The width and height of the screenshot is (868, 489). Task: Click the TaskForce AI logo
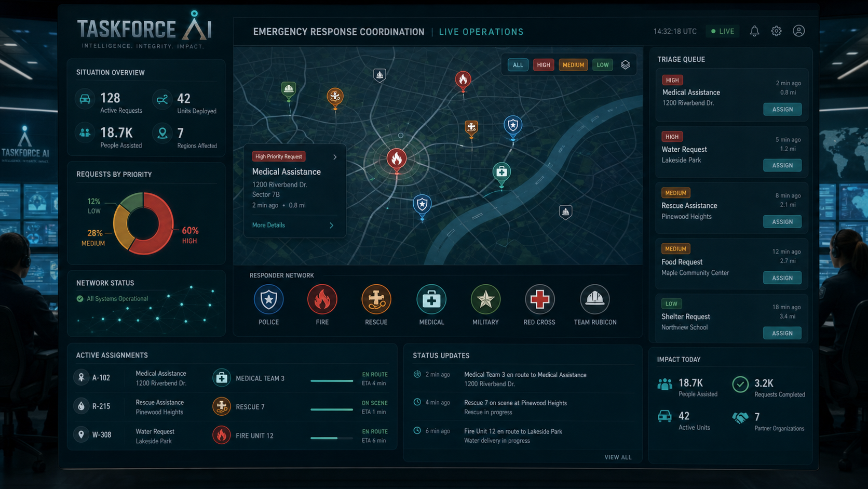[x=144, y=30]
